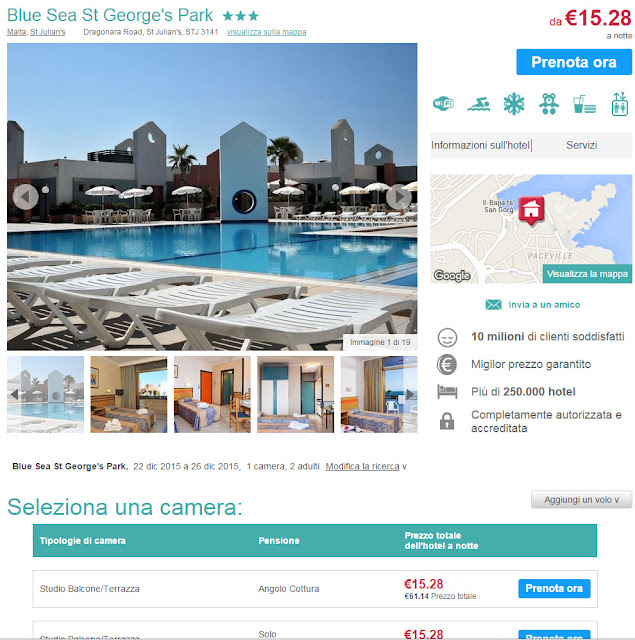Screen dimensions: 635x640
Task: Show next photo with right gallery arrow
Action: 399,197
